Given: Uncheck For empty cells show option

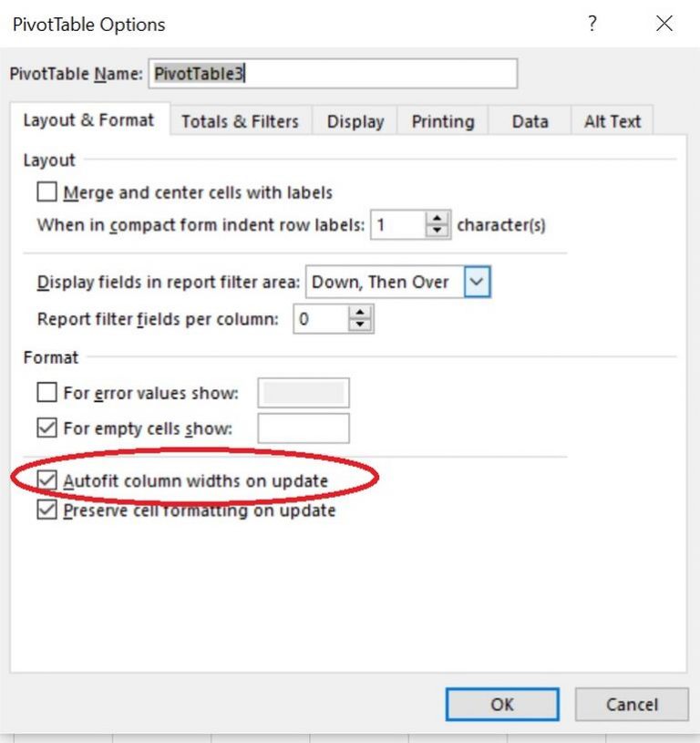Looking at the screenshot, I should 47,428.
